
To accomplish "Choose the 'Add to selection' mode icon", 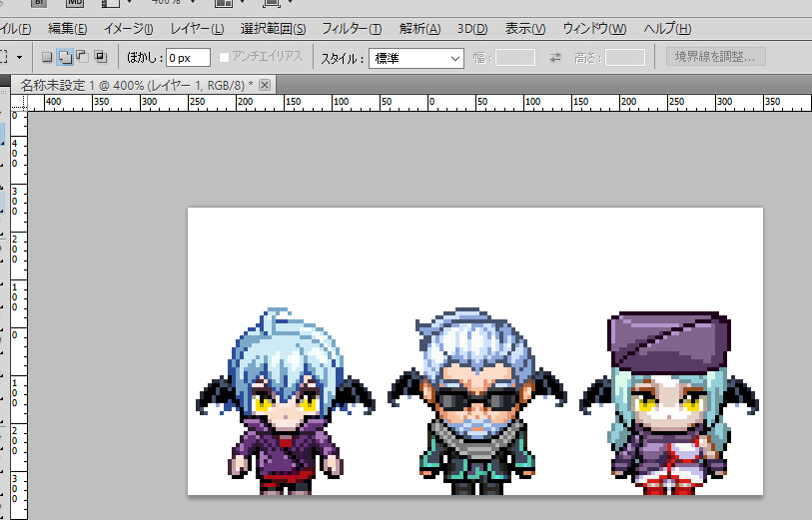I will coord(64,58).
